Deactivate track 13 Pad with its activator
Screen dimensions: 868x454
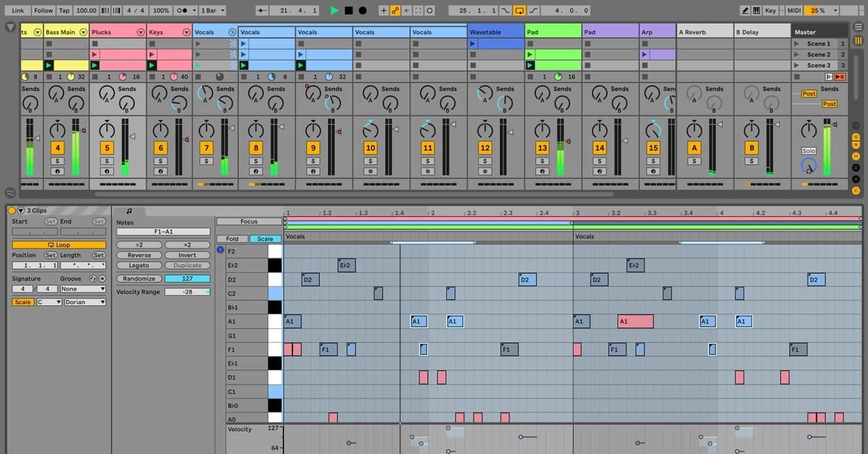(542, 147)
